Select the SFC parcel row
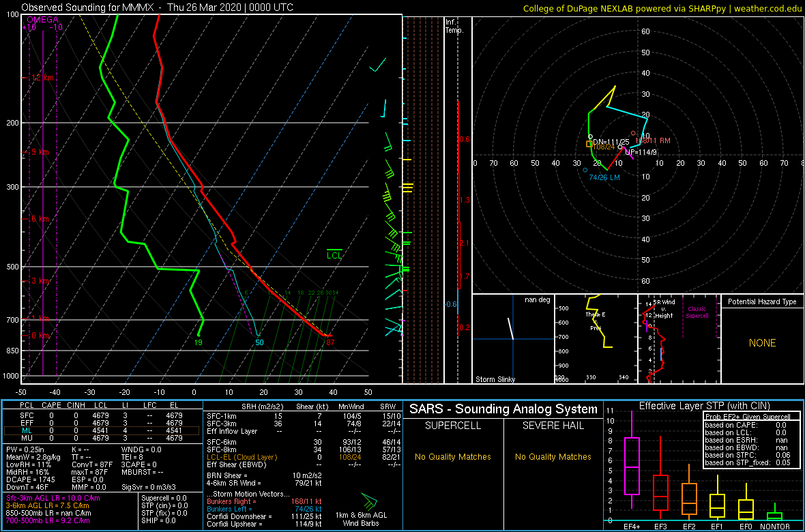805x532 pixels. point(103,416)
